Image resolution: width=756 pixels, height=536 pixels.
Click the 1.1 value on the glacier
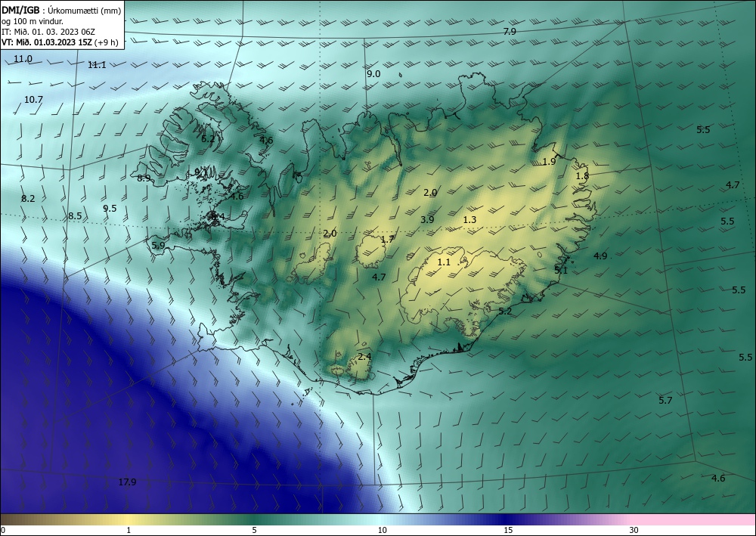pos(444,262)
